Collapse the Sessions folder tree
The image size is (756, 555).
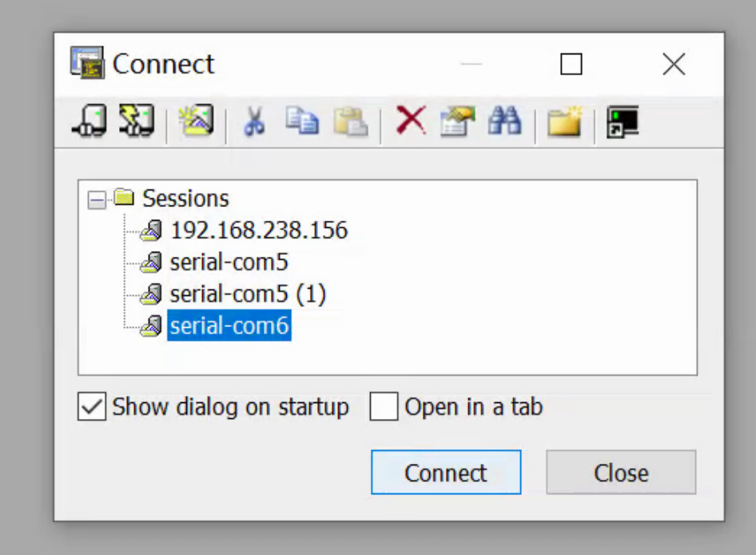97,199
